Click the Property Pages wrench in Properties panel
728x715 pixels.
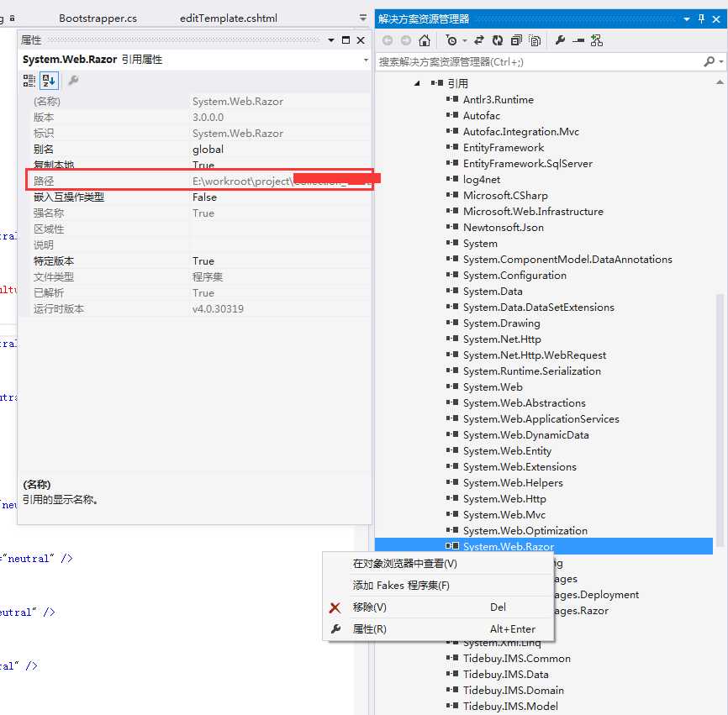click(73, 81)
